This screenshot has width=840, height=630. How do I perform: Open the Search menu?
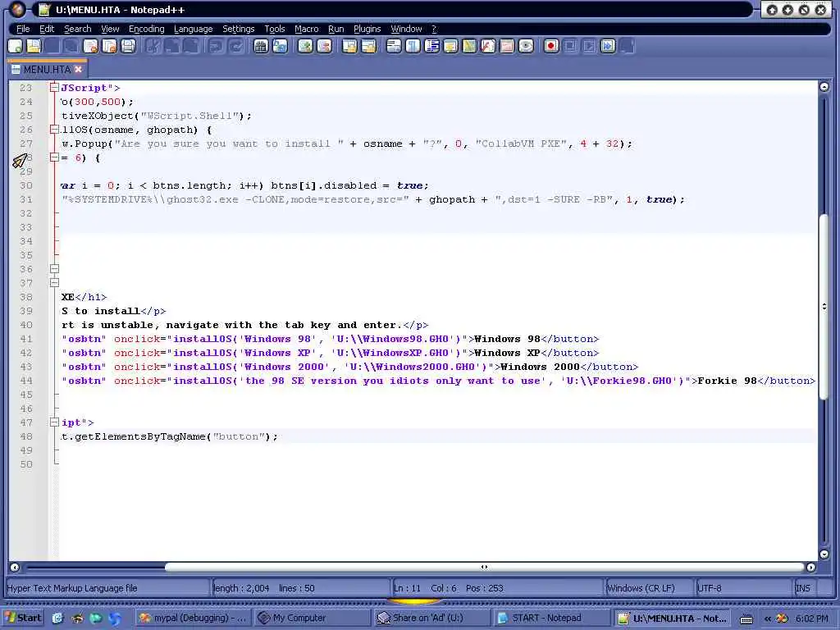point(78,29)
